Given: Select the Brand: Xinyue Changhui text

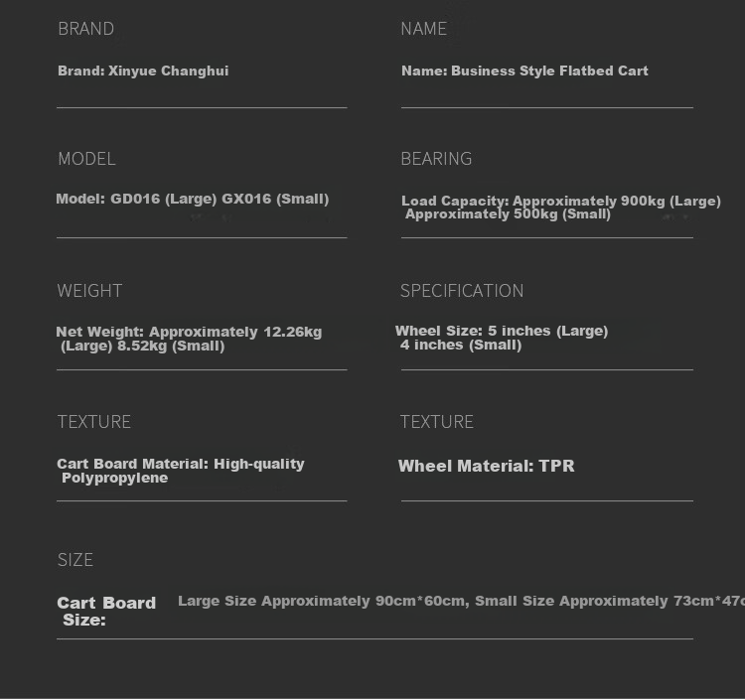Looking at the screenshot, I should coord(143,71).
